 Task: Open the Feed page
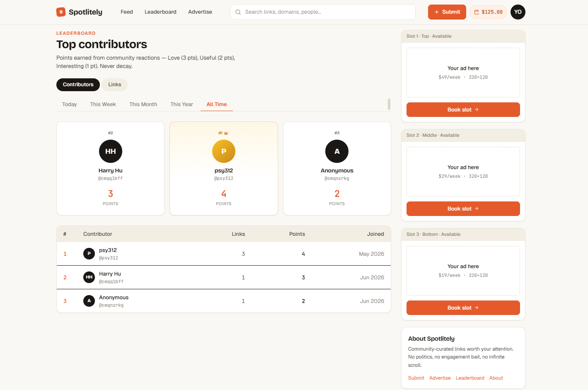pyautogui.click(x=127, y=12)
